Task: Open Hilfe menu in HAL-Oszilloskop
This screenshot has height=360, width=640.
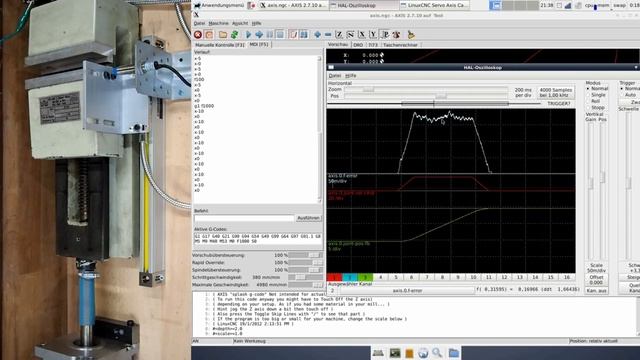Action: pos(351,76)
